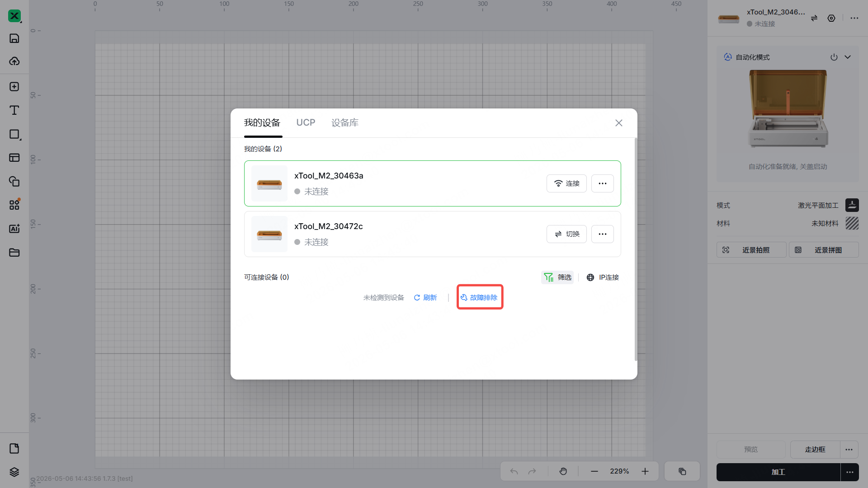Switch to the 设备库 tab
This screenshot has width=868, height=488.
tap(345, 122)
